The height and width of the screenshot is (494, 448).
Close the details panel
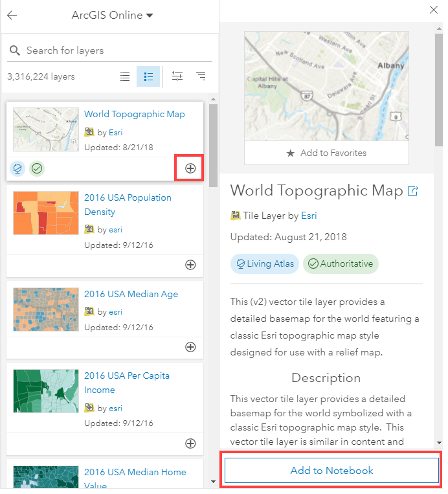[434, 9]
